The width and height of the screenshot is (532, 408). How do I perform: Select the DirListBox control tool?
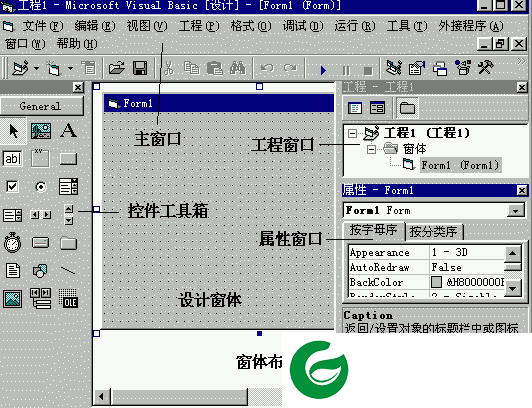tap(69, 243)
